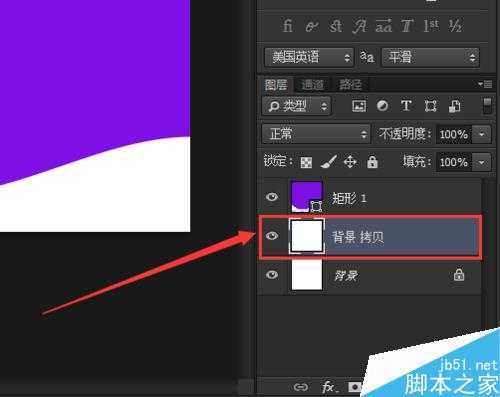Switch to the 图层 tab

click(275, 85)
